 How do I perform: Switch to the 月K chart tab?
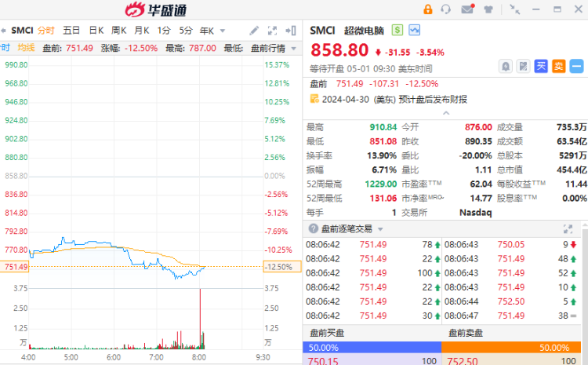142,31
